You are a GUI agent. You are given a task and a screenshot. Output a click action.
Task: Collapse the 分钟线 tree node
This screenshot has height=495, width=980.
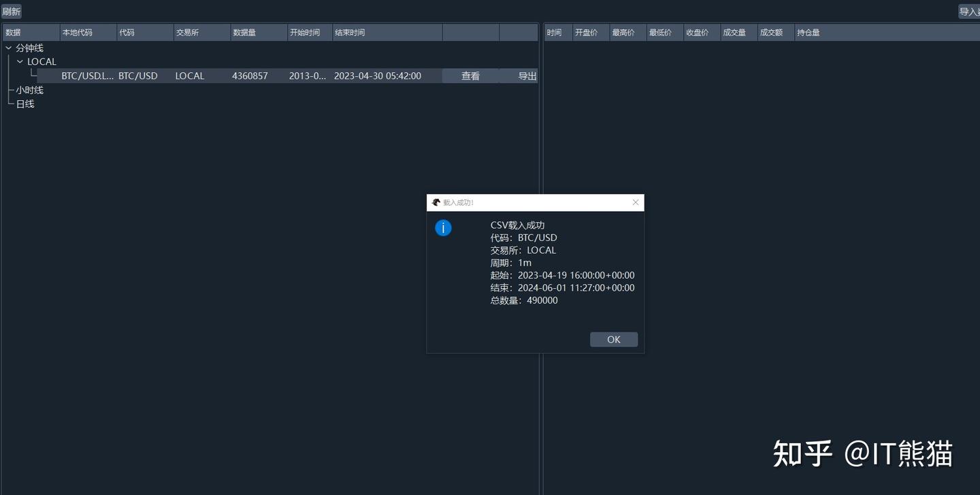(8, 48)
